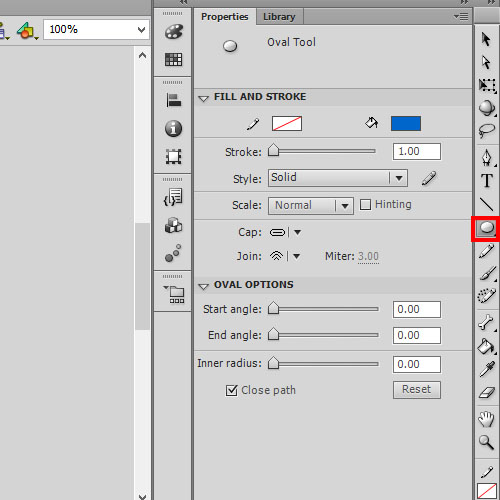The image size is (500, 500).
Task: Open the Properties tab
Action: click(x=225, y=17)
